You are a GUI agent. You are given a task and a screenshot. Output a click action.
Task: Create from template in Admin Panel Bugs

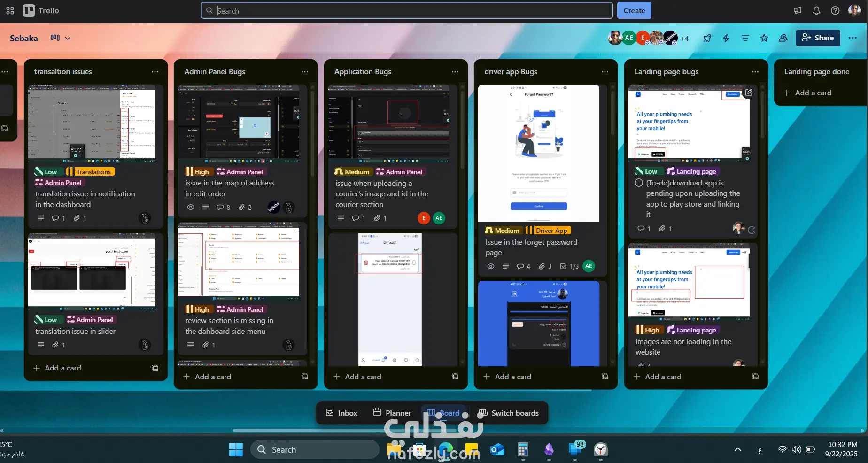tap(305, 377)
